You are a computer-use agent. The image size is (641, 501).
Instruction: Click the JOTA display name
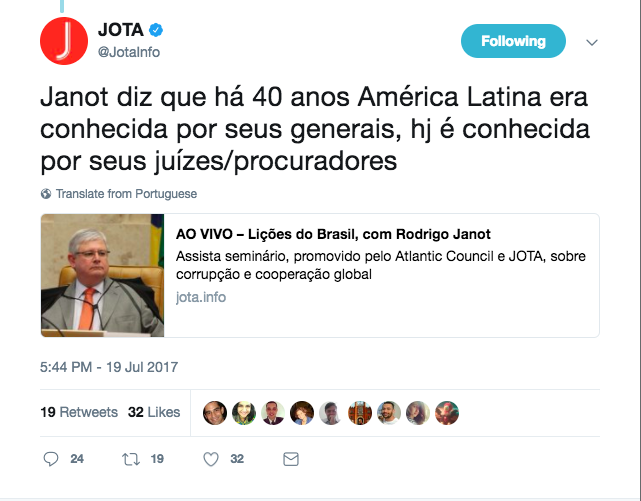click(121, 30)
